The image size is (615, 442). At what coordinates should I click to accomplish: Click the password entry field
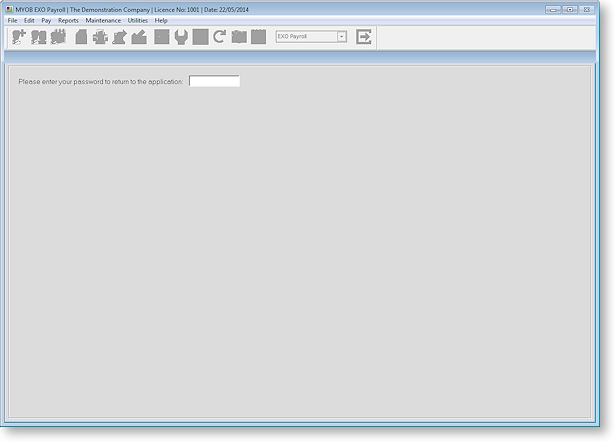click(214, 81)
